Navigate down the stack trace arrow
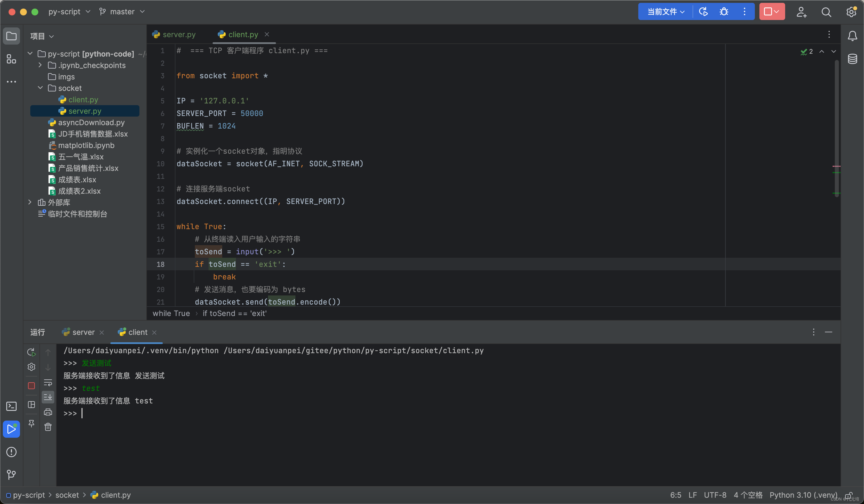The image size is (864, 504). 48,367
